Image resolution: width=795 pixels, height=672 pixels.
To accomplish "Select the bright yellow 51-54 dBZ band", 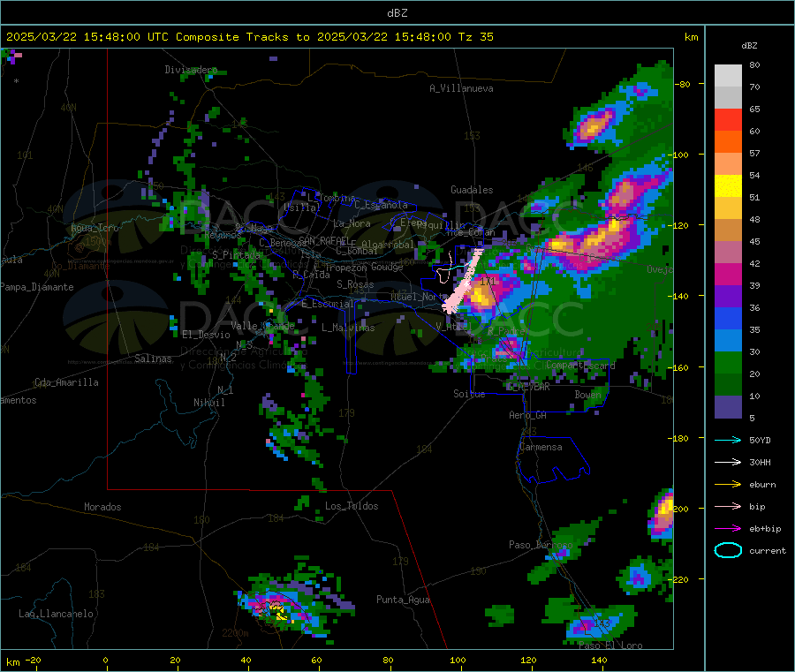I will [x=728, y=186].
